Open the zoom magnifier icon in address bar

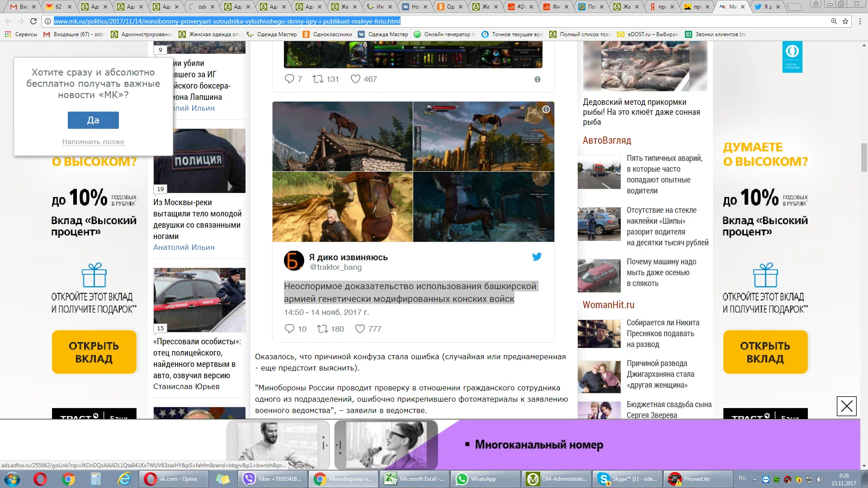pos(834,21)
